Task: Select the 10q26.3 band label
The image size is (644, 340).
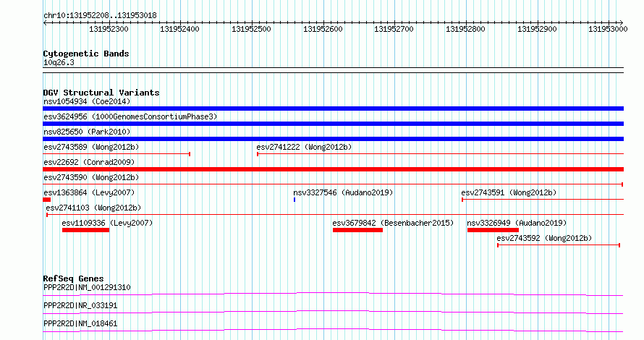Action: pos(59,62)
